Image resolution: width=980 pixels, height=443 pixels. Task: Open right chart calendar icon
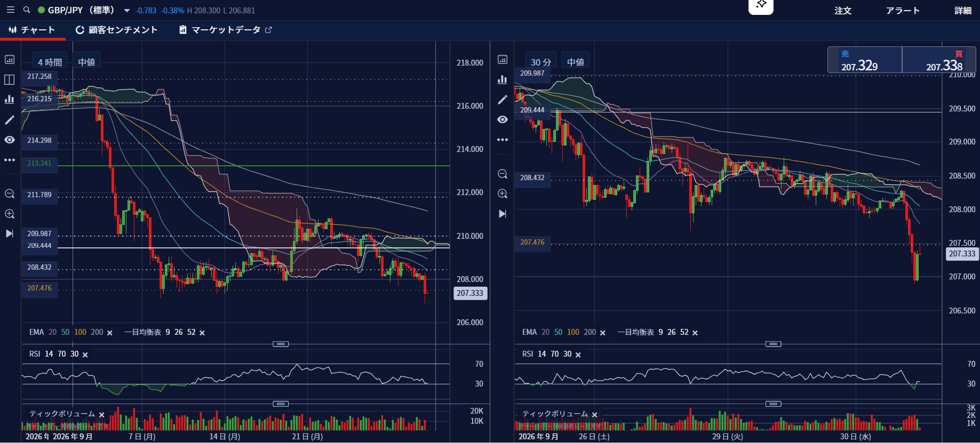point(503,59)
